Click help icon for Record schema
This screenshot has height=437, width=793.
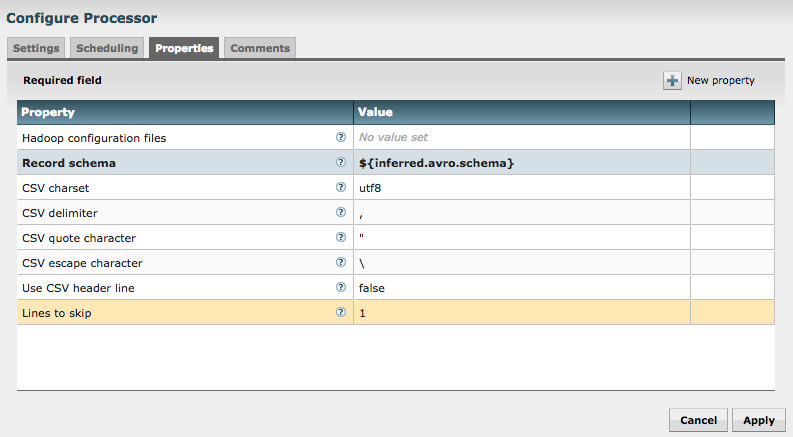click(341, 163)
